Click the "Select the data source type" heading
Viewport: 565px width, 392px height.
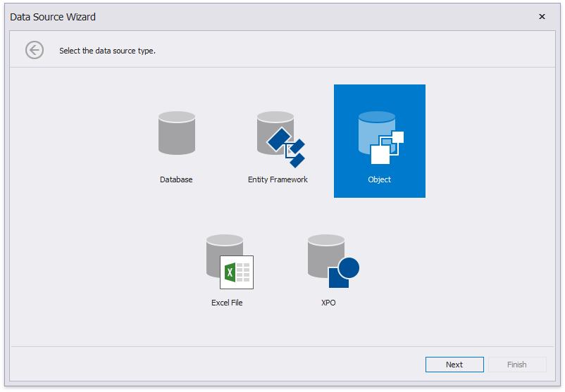(x=107, y=51)
